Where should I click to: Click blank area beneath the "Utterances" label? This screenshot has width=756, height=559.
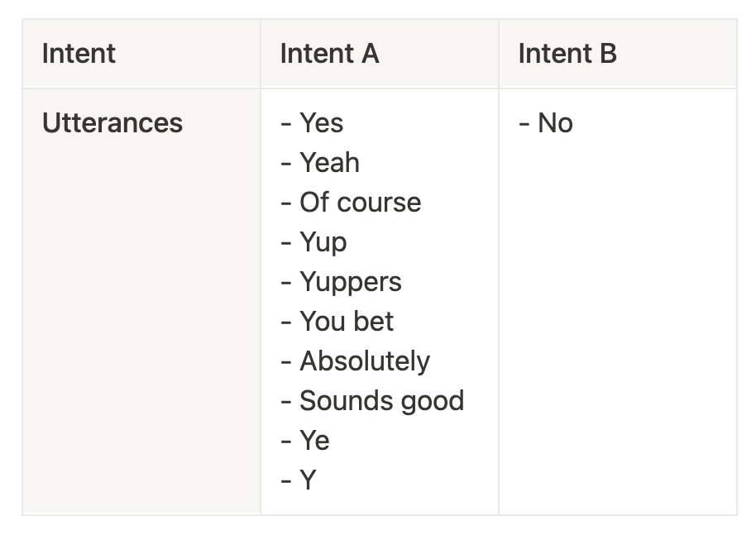coord(141,331)
